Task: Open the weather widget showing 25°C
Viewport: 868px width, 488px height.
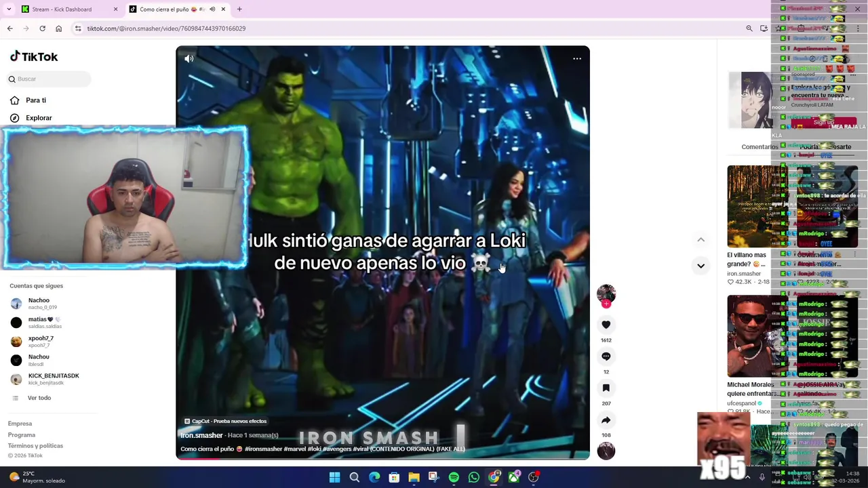Action: point(37,477)
